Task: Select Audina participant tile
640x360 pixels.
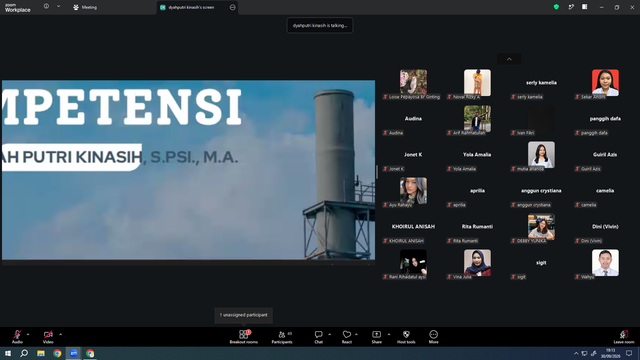Action: [413, 120]
